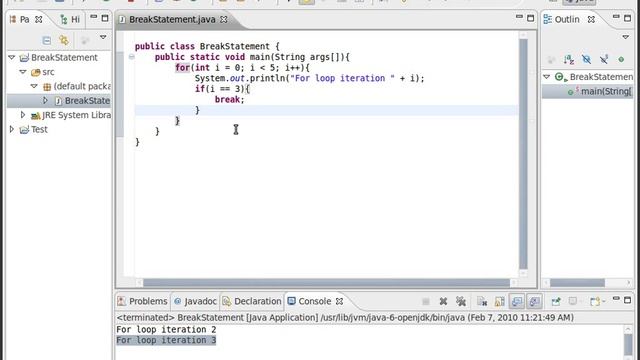Image resolution: width=640 pixels, height=360 pixels.
Task: Open Package Explorer view menu arrow
Action: pos(103,37)
